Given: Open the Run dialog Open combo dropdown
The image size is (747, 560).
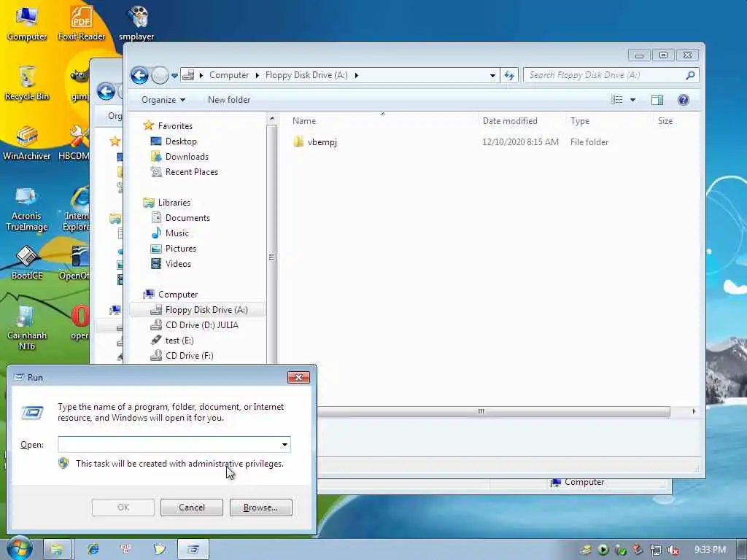Looking at the screenshot, I should [285, 445].
